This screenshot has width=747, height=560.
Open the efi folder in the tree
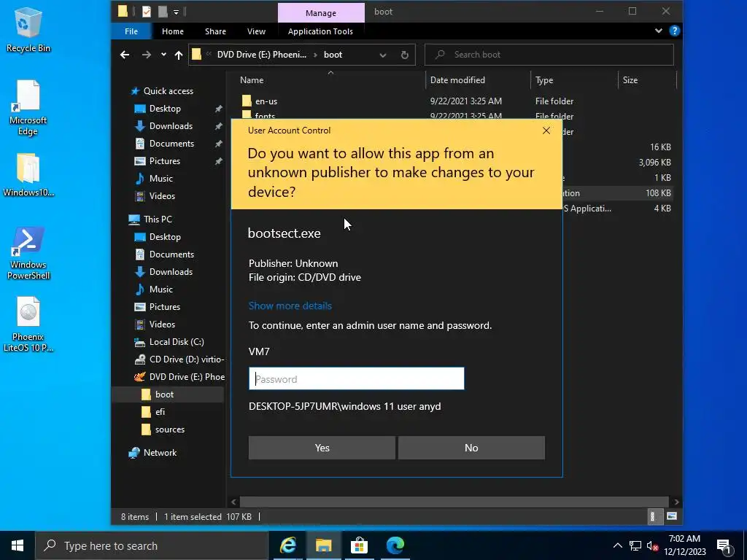point(160,413)
